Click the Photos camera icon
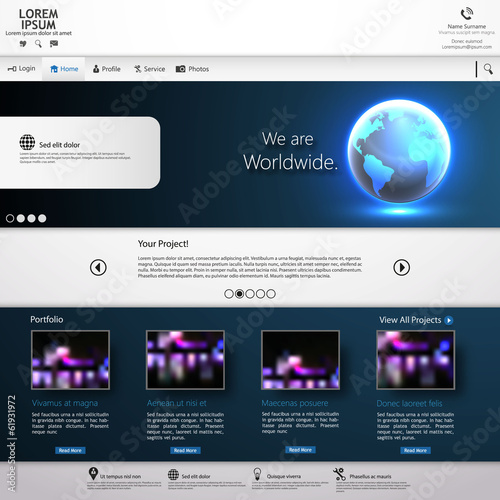 point(180,69)
